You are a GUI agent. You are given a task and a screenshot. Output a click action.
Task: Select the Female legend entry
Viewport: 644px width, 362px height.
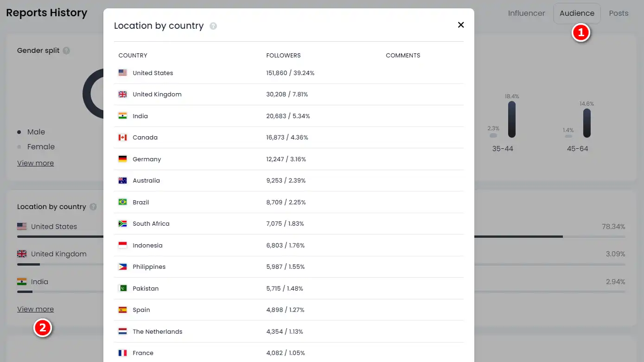pyautogui.click(x=41, y=147)
